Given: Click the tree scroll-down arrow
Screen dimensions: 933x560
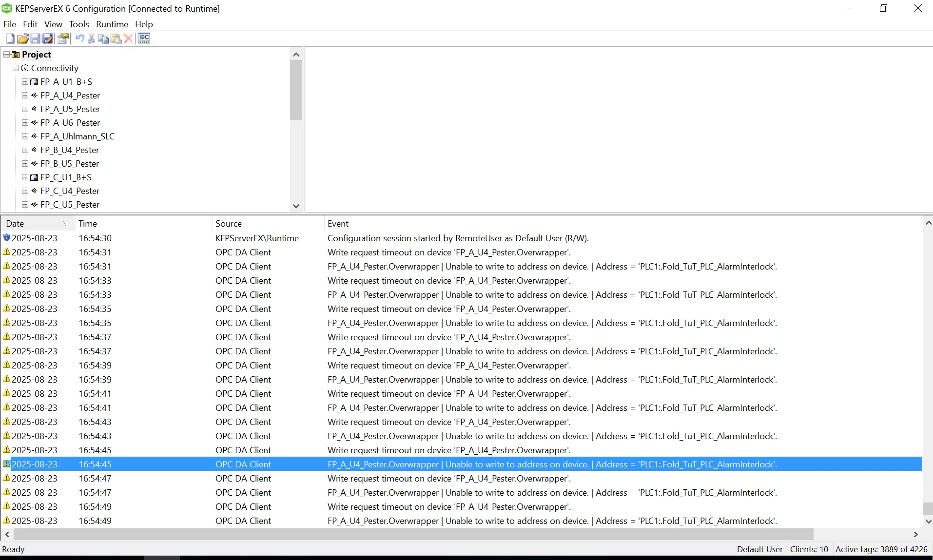Looking at the screenshot, I should pyautogui.click(x=296, y=206).
